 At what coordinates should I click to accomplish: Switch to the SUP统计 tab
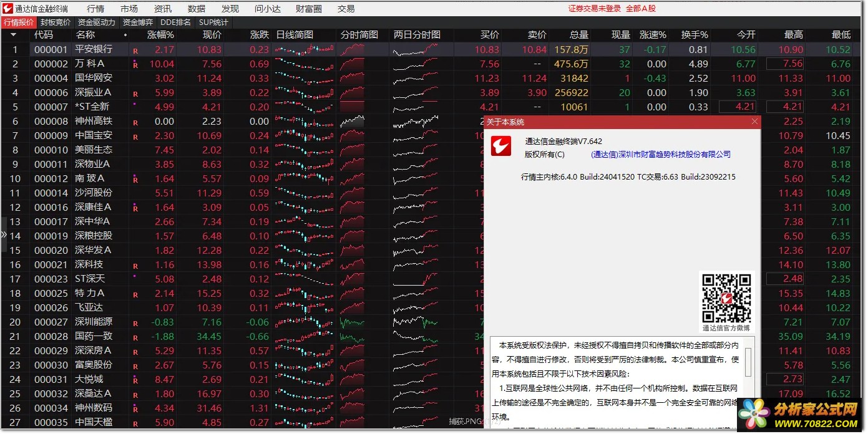pyautogui.click(x=213, y=22)
